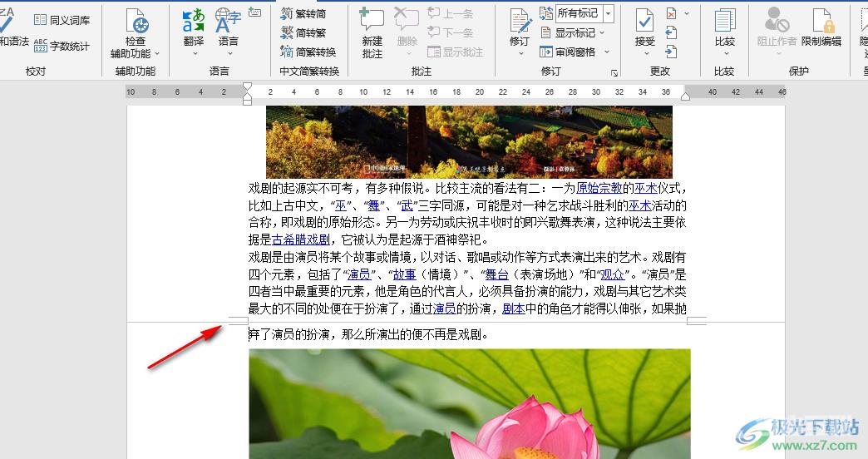Click the first-line indent marker on the ruler
This screenshot has height=459, width=868.
tap(248, 86)
